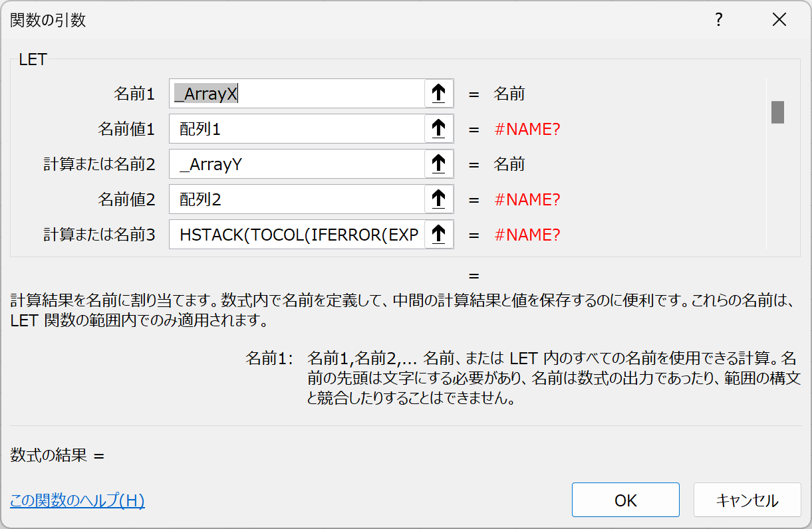Click the 計算または名前3 argument label
This screenshot has width=812, height=529.
(99, 235)
